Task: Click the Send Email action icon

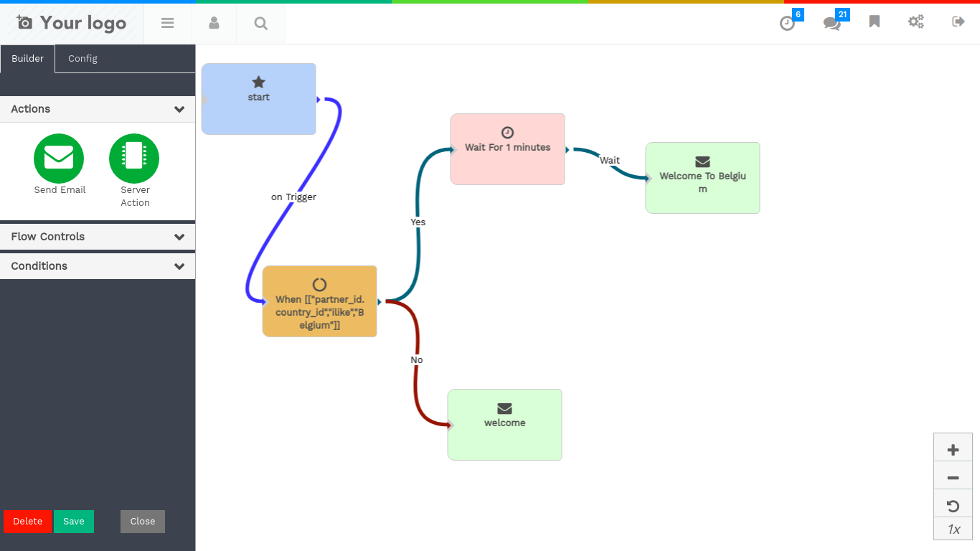Action: coord(59,159)
